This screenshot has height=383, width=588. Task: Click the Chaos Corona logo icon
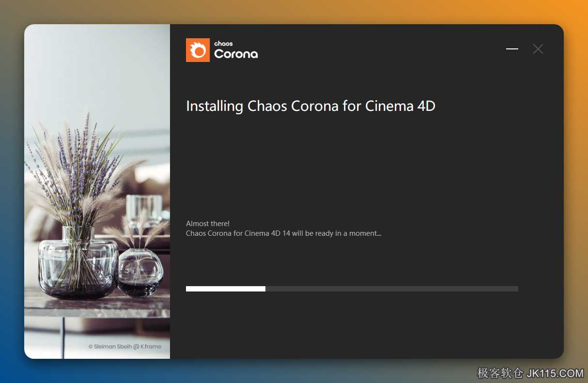click(198, 50)
